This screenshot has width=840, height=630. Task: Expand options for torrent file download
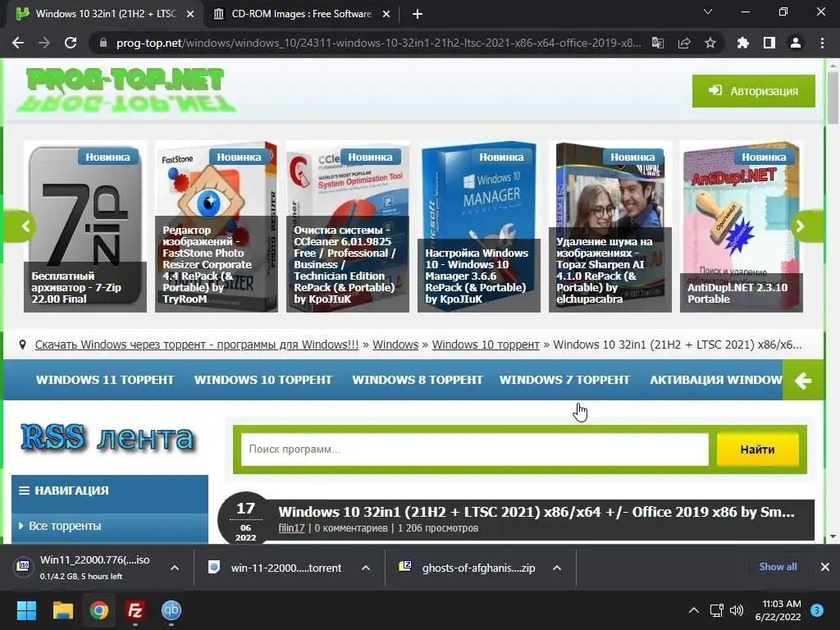366,568
